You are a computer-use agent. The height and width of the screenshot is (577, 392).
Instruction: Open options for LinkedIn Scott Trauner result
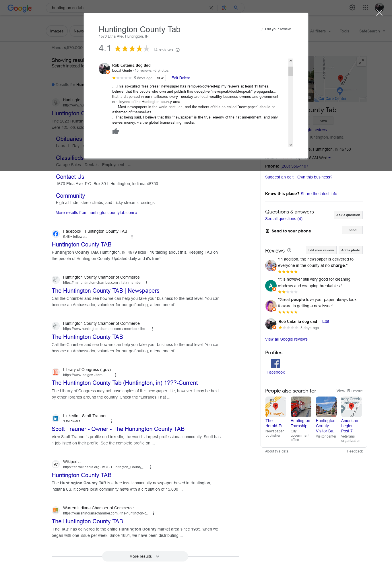(112, 421)
